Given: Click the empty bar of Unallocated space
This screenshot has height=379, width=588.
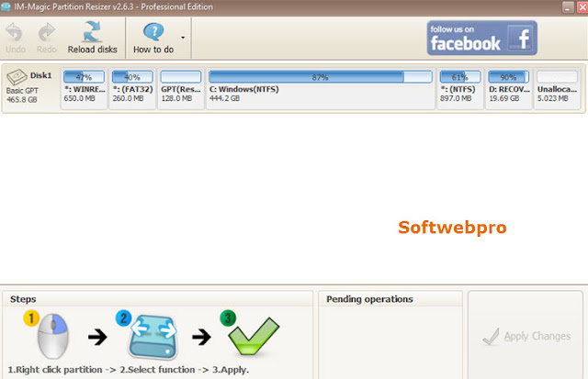Looking at the screenshot, I should [x=558, y=77].
